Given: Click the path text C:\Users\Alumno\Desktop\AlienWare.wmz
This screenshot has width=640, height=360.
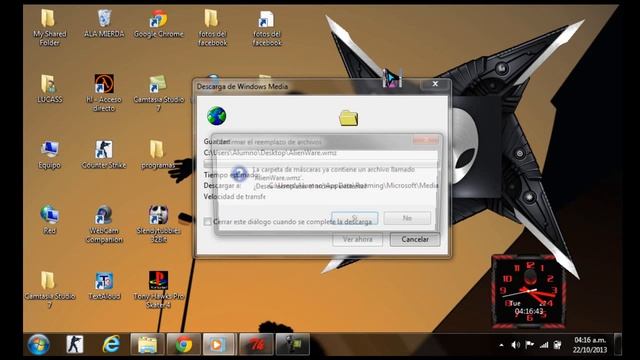Looking at the screenshot, I should coord(270,153).
